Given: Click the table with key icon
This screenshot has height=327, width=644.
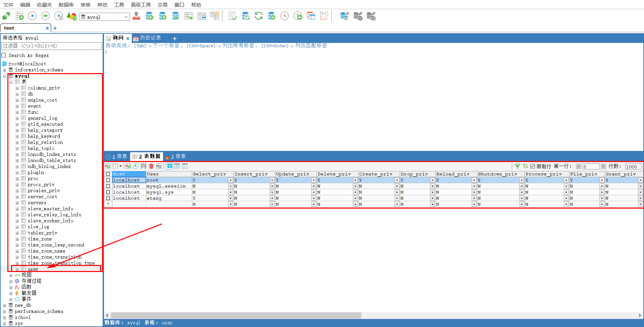Looking at the screenshot, I should 215,16.
